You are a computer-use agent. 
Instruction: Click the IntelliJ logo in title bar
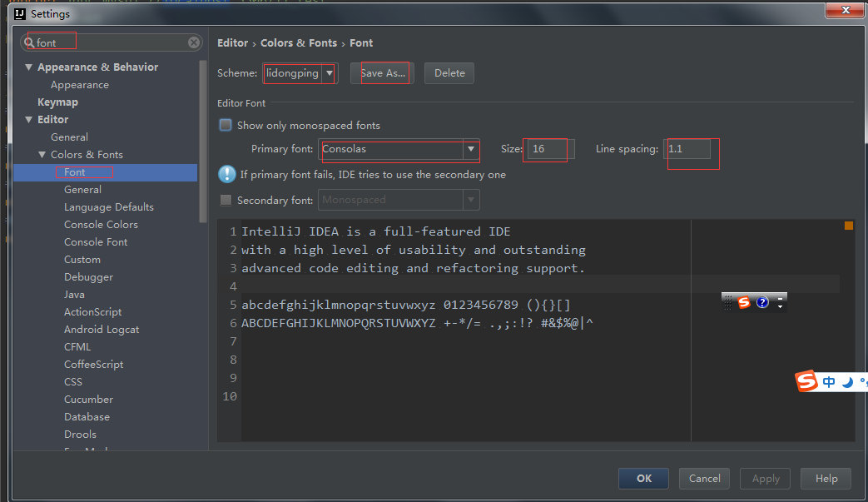click(x=21, y=13)
